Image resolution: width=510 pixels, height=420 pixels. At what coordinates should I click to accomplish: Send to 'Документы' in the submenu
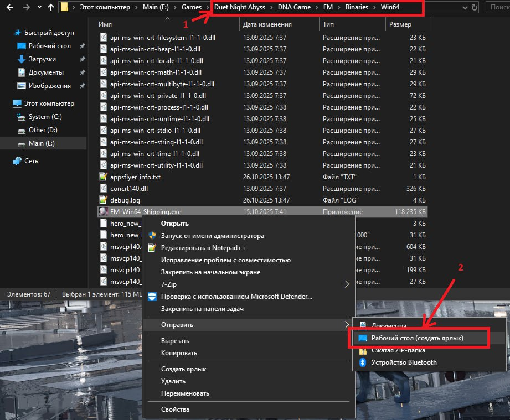click(429, 325)
